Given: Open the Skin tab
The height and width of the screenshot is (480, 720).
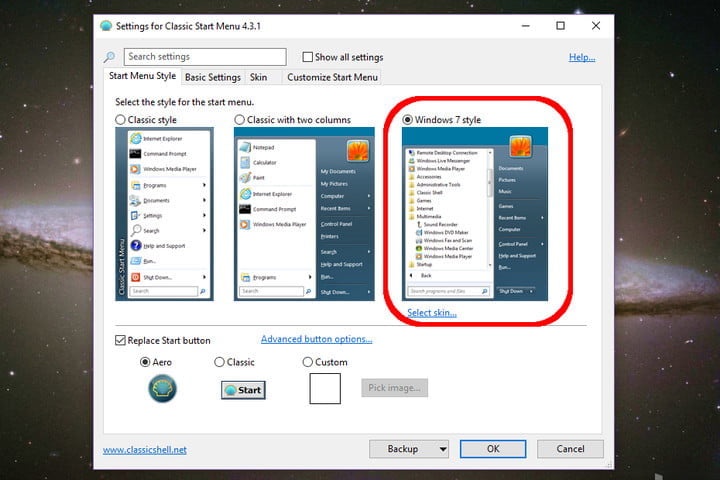Looking at the screenshot, I should [259, 77].
